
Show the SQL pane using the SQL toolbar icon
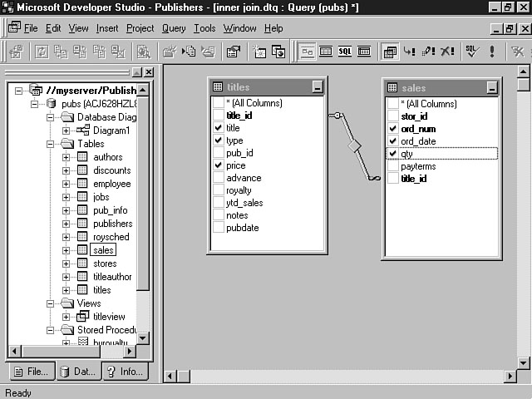(345, 52)
